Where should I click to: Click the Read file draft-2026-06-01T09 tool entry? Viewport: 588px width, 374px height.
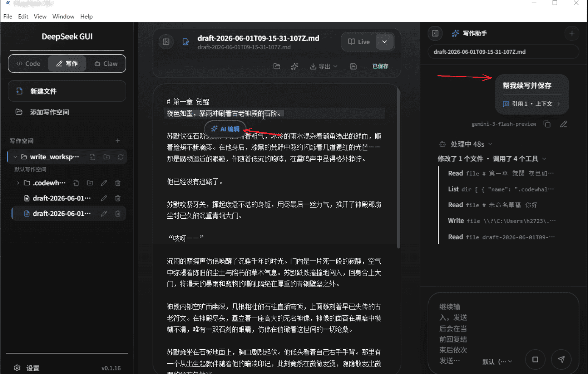pyautogui.click(x=501, y=237)
